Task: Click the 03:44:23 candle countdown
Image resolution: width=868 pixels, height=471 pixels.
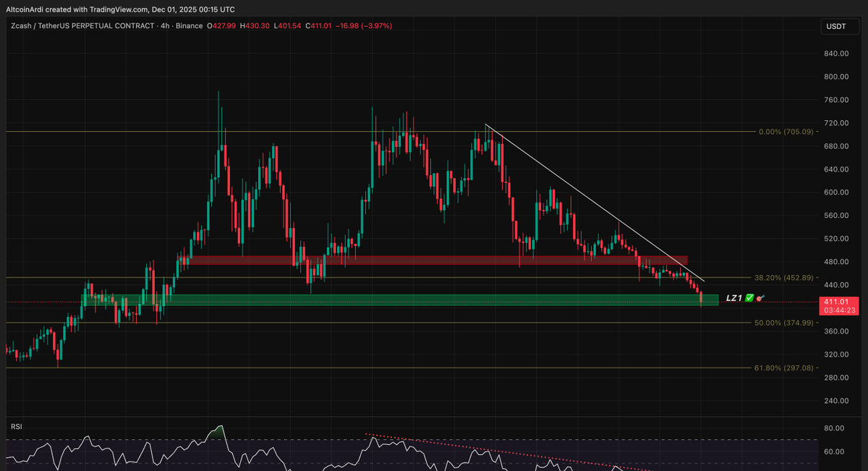Action: (x=839, y=310)
